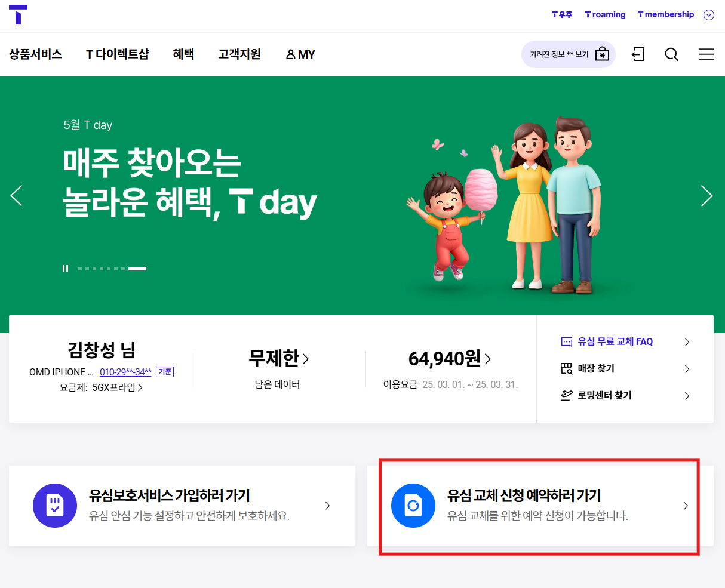The image size is (725, 588).
Task: Open the T 다이렉트샵 menu
Action: [117, 54]
